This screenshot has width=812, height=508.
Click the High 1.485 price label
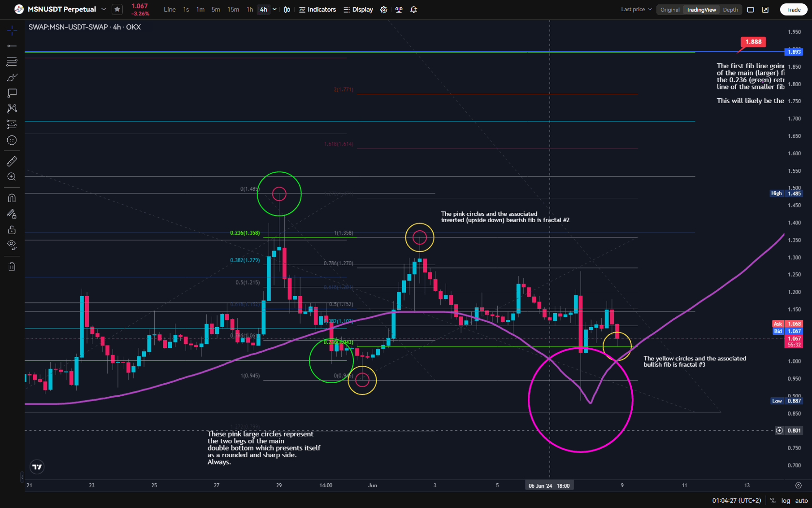(785, 194)
